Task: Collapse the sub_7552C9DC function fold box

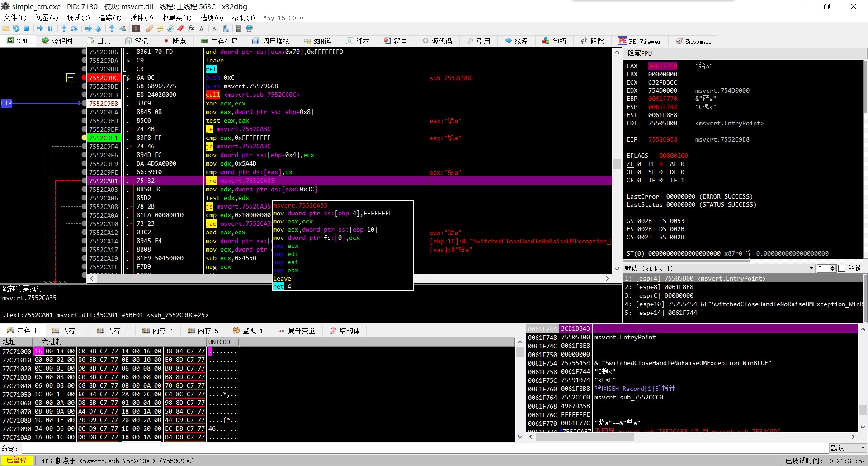Action: click(x=71, y=78)
